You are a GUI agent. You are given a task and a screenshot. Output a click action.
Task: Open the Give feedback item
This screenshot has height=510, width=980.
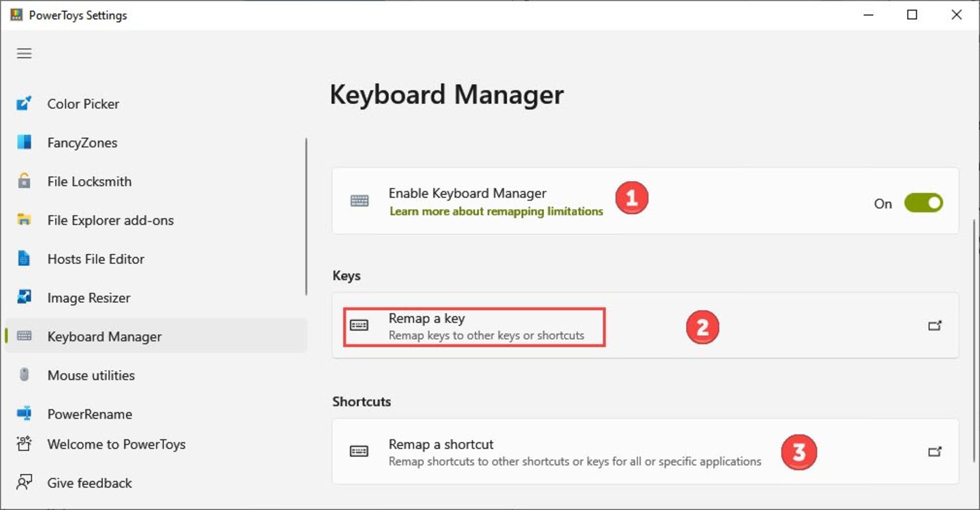[89, 483]
